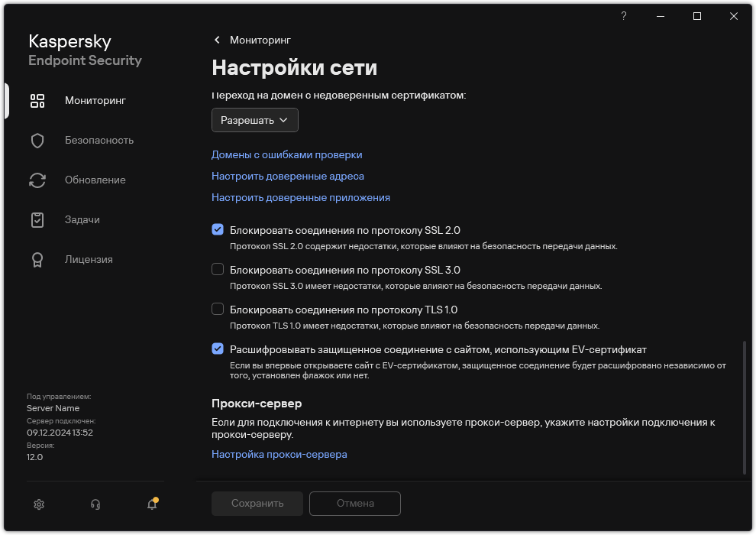Viewport: 756px width, 535px height.
Task: Select Лицензия in sidebar menu
Action: 89,260
